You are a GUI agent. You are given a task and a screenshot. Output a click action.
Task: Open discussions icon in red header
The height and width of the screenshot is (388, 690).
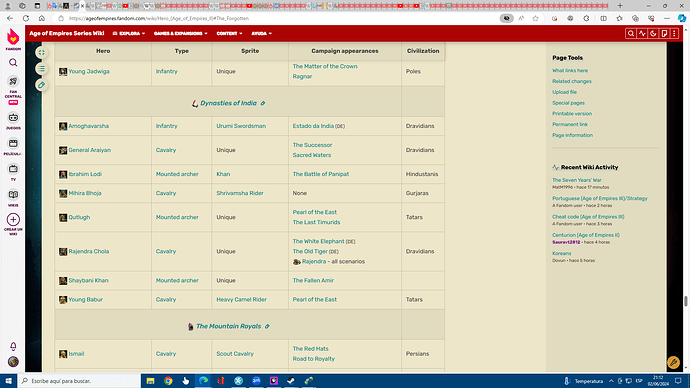[x=664, y=33]
